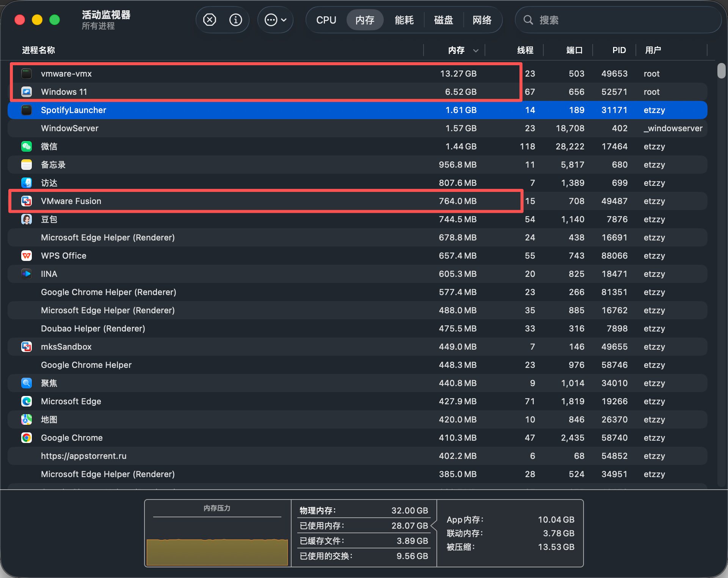Switch to the 磁盘 (Disk) tab

443,20
